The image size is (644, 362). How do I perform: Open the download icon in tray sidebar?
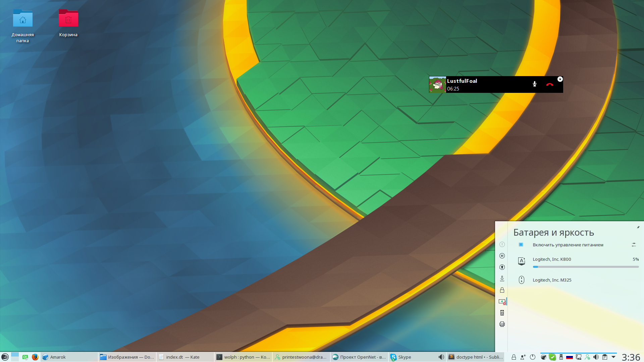pos(502,279)
